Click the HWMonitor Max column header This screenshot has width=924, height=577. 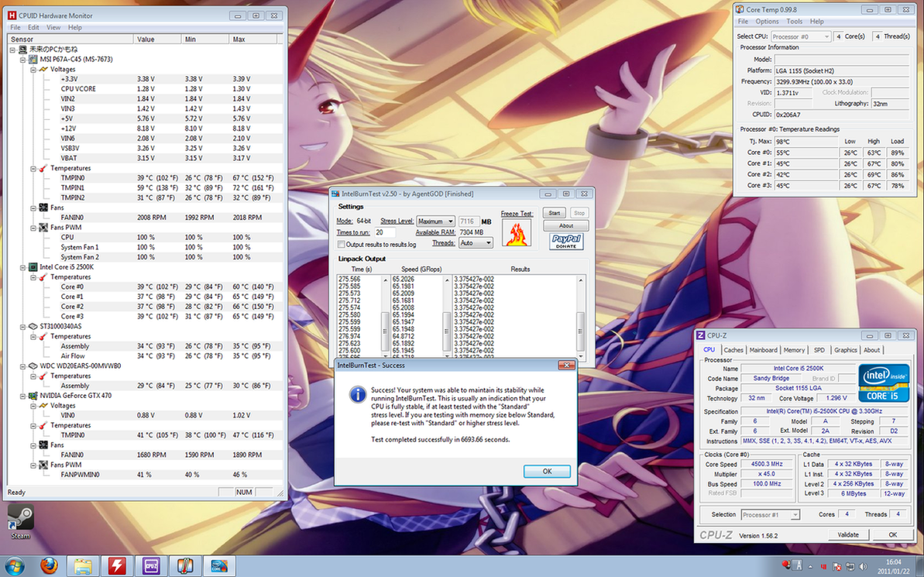(x=252, y=39)
